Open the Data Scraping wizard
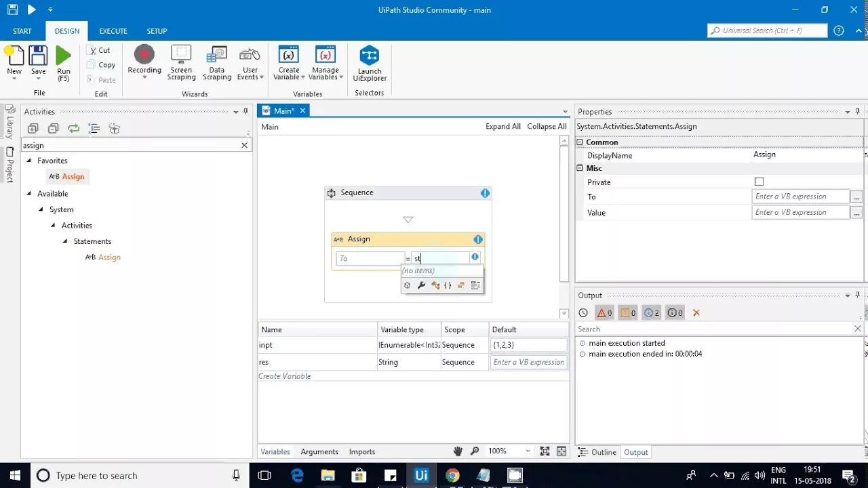Screen dimensions: 868x488 pyautogui.click(x=217, y=54)
